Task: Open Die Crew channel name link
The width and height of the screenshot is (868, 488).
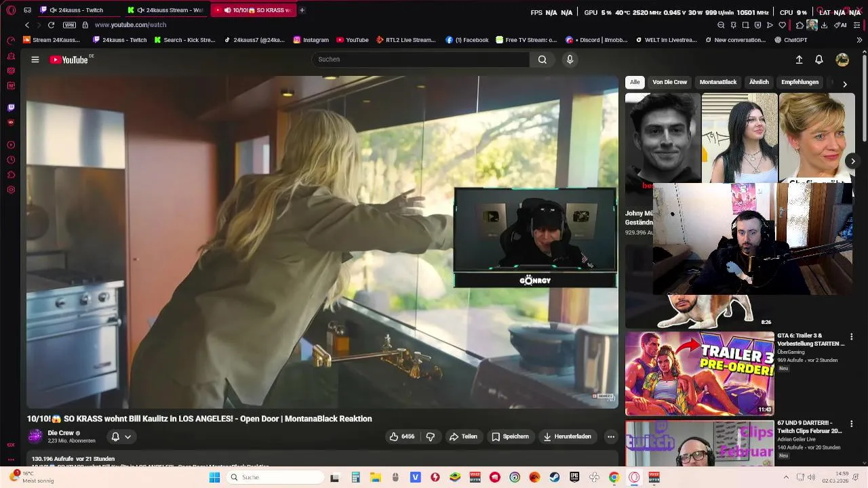Action: click(x=60, y=433)
